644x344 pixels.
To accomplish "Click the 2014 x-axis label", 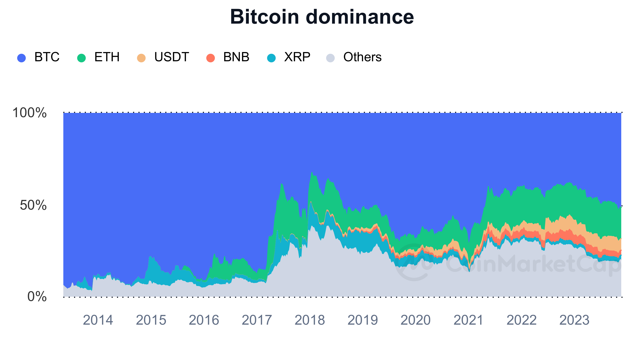I will pyautogui.click(x=98, y=320).
